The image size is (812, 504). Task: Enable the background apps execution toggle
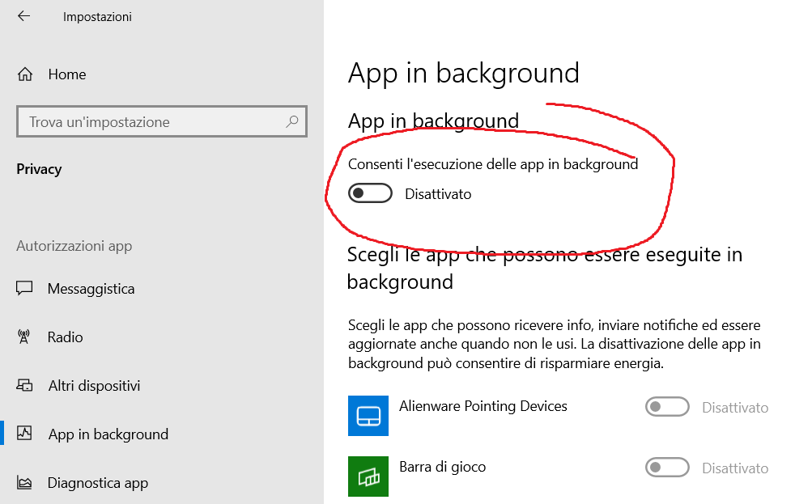[370, 194]
